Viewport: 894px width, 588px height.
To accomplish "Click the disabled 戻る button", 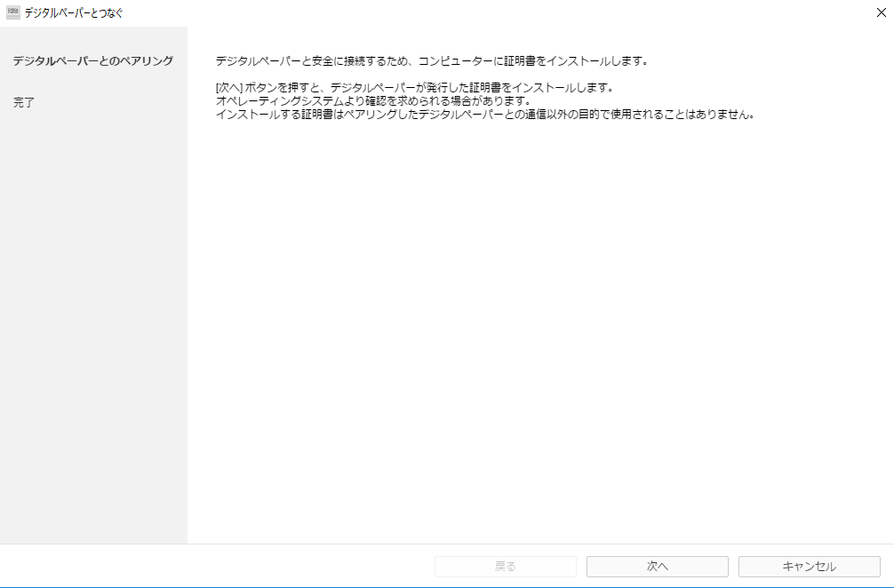I will pos(505,567).
